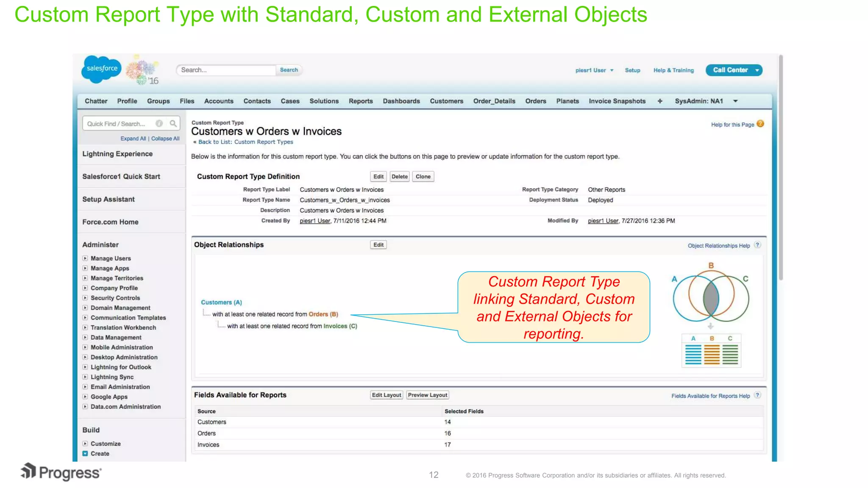Expand the Manage Users tree node
Screen dimensions: 868x488
pyautogui.click(x=85, y=258)
